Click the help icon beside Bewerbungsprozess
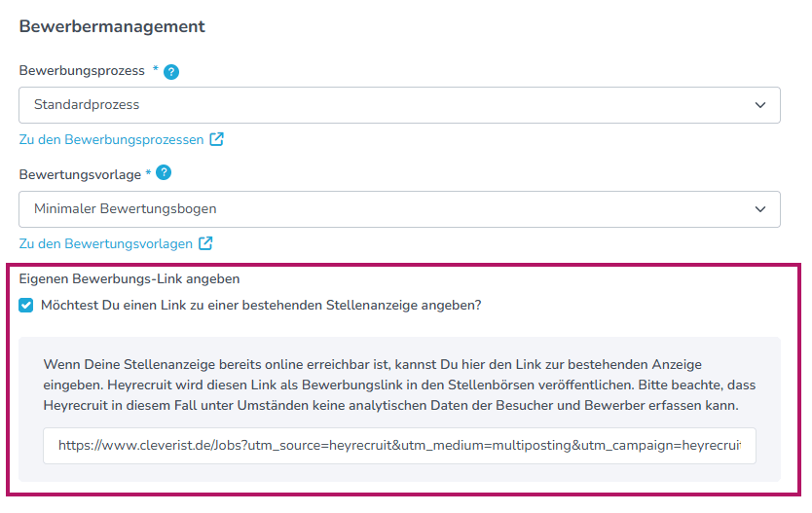The height and width of the screenshot is (513, 812). (x=171, y=71)
